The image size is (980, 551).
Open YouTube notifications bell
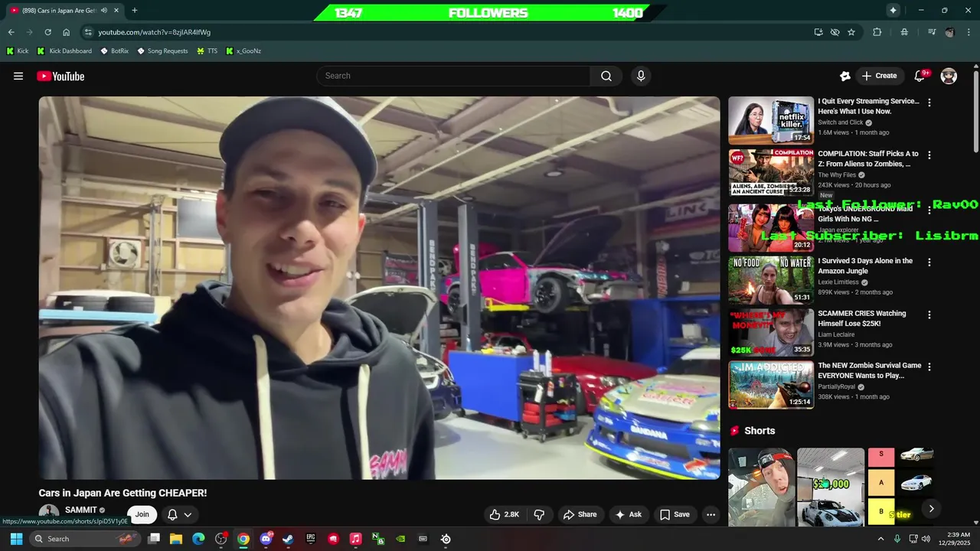pyautogui.click(x=920, y=76)
